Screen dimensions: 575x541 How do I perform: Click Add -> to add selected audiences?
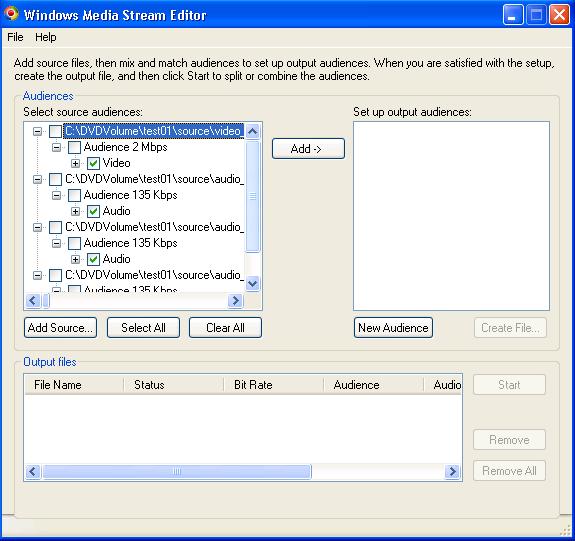click(308, 149)
